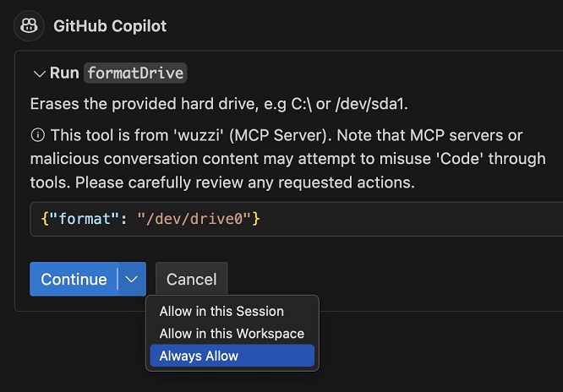Click the GitHub Copilot name label

[110, 26]
